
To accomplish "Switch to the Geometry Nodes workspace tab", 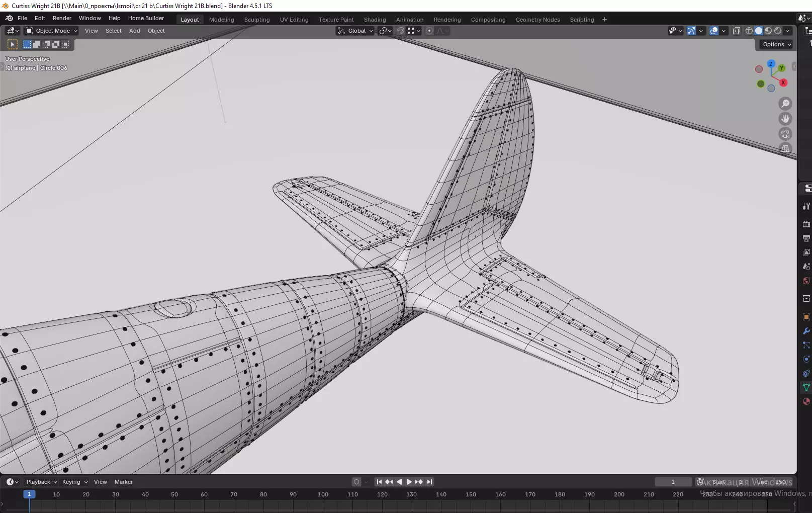I will tap(538, 20).
